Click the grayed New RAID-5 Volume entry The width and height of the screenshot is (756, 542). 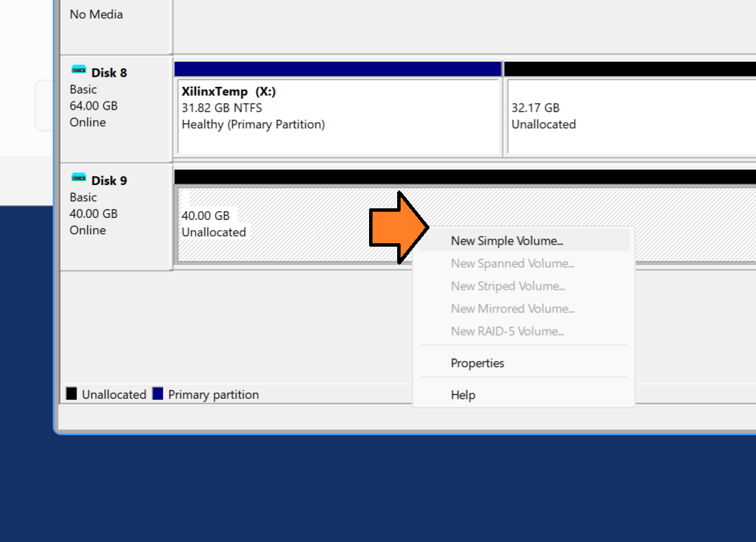[507, 332]
